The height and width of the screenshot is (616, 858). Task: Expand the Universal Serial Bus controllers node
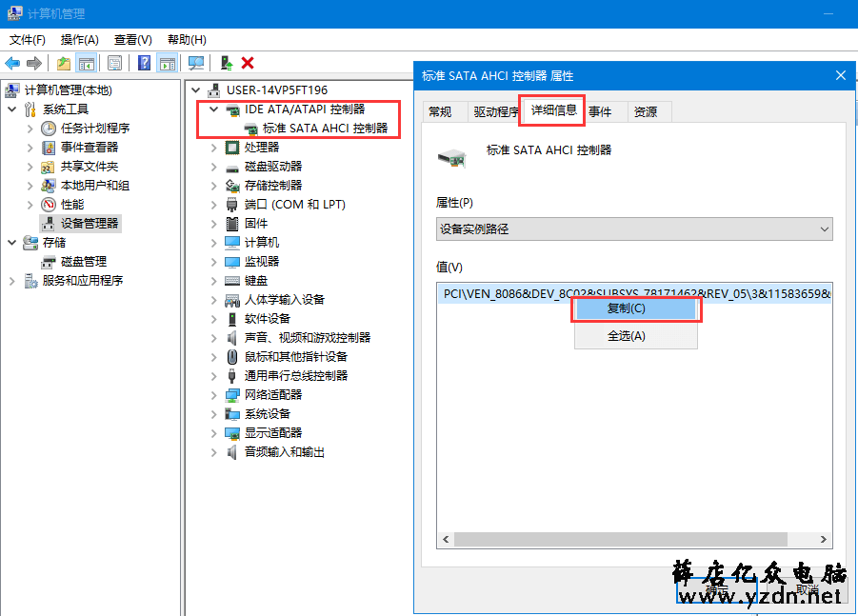tap(214, 376)
